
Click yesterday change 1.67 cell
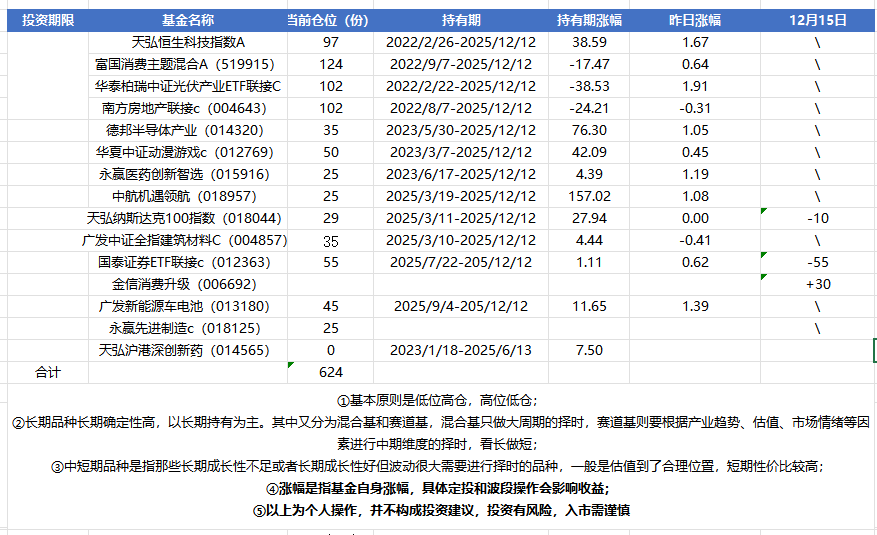pos(695,42)
